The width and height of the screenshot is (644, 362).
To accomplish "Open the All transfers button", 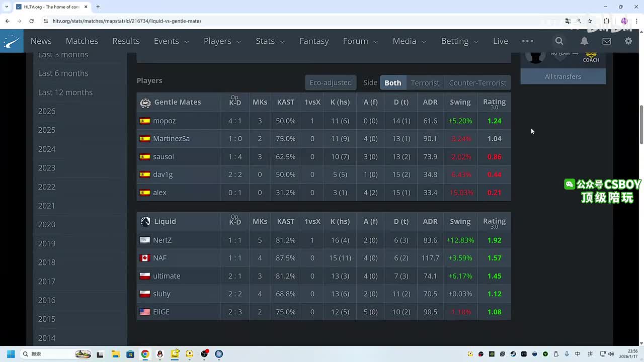I will click(563, 76).
